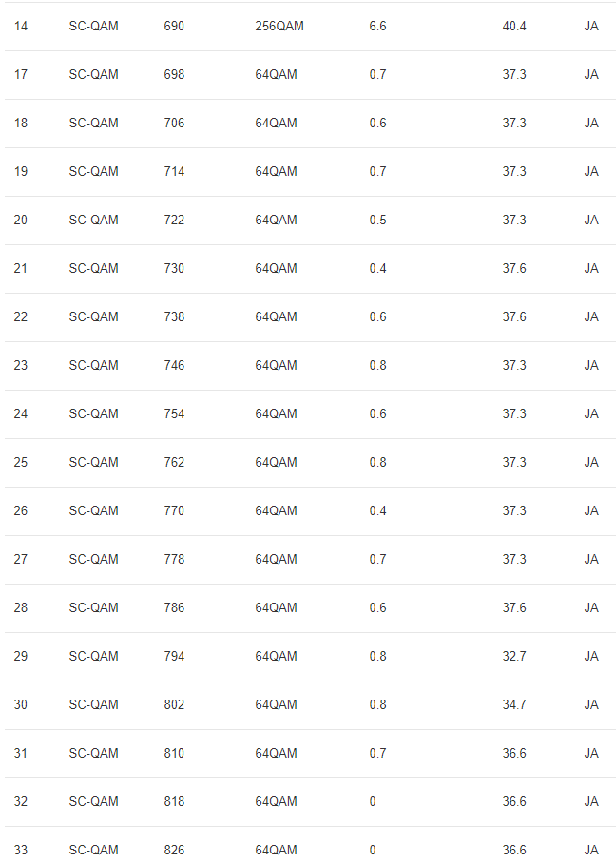The height and width of the screenshot is (863, 616).
Task: Click channel number 22
Action: (21, 316)
